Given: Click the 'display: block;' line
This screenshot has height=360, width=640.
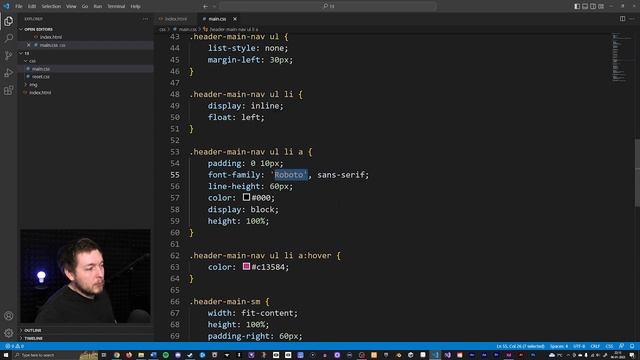Looking at the screenshot, I should [243, 209].
